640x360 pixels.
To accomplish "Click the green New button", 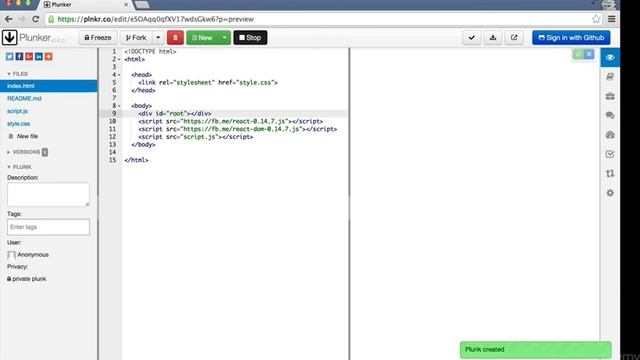I will tap(202, 38).
